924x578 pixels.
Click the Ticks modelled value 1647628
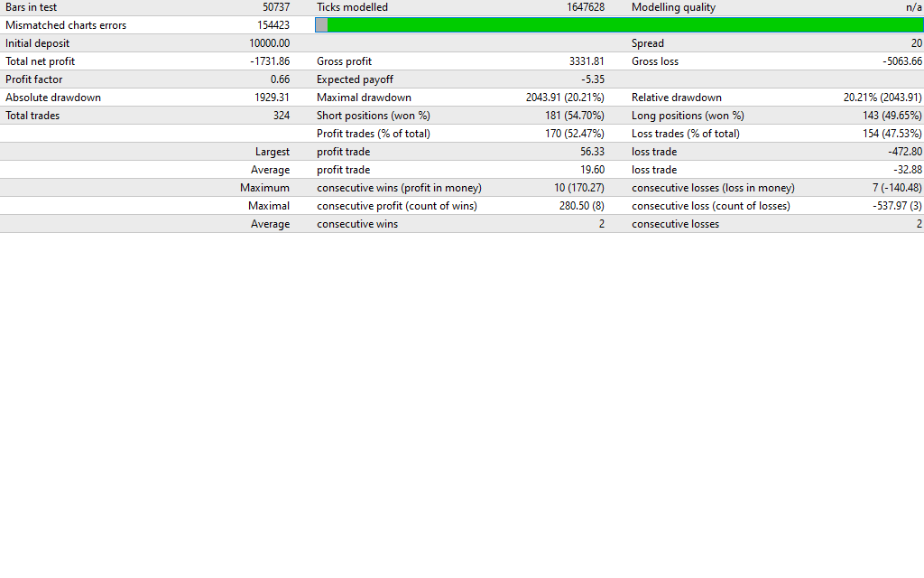[x=579, y=7]
